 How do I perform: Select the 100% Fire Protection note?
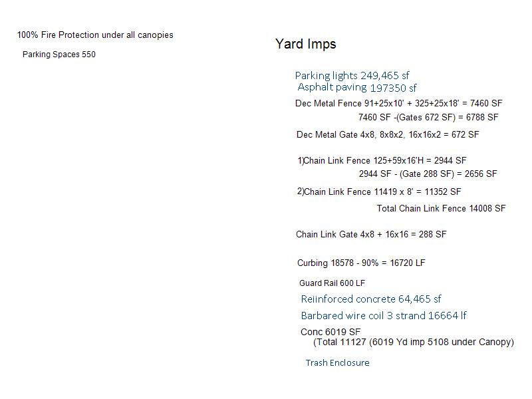tap(95, 35)
